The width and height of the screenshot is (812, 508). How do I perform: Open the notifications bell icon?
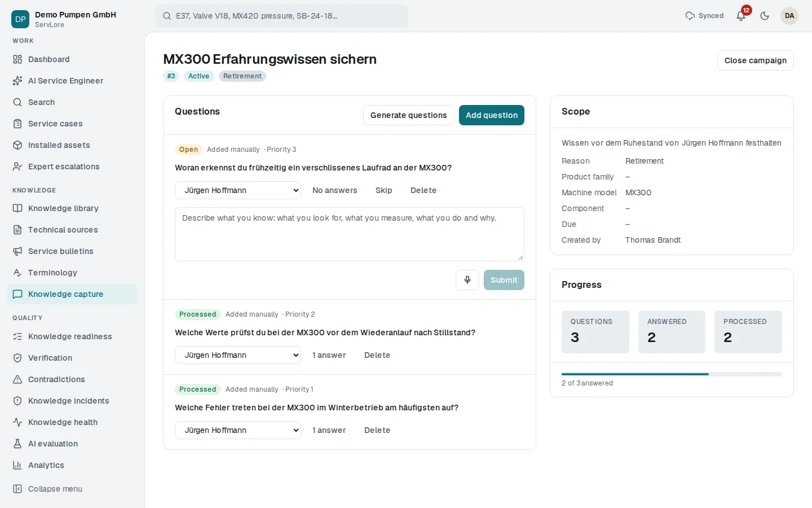[x=741, y=16]
